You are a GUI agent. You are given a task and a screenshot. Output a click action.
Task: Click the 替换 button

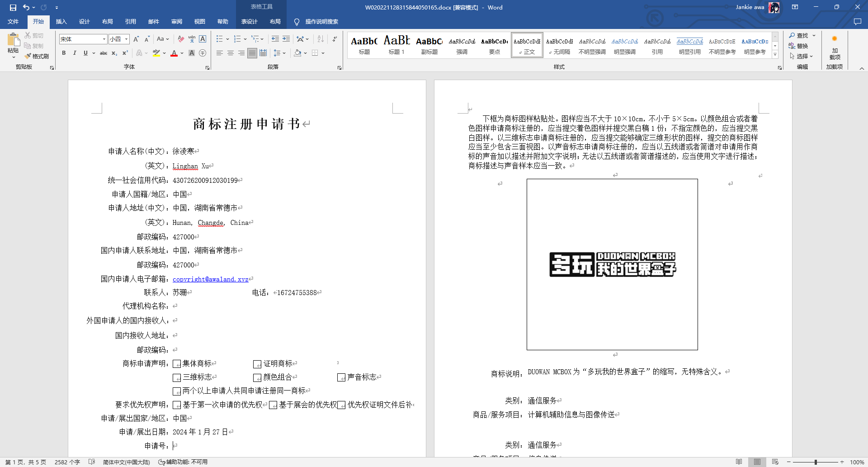pos(798,46)
